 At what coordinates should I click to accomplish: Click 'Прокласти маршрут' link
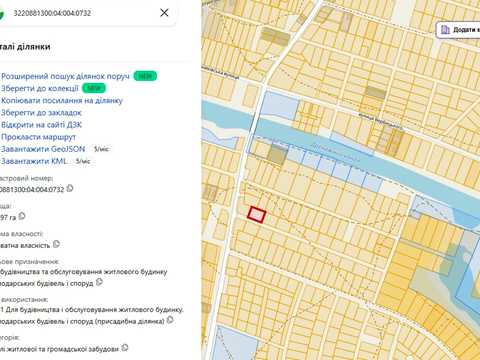(38, 137)
